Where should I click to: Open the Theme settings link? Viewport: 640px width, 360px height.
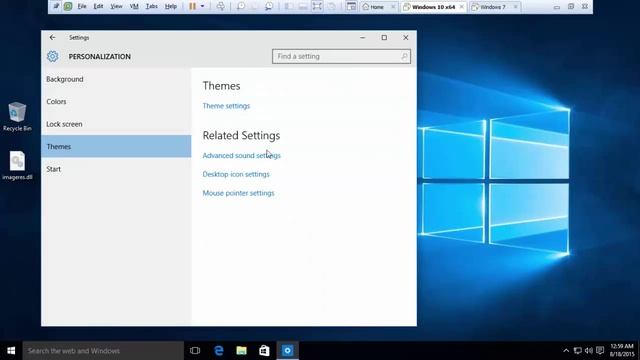pos(226,106)
